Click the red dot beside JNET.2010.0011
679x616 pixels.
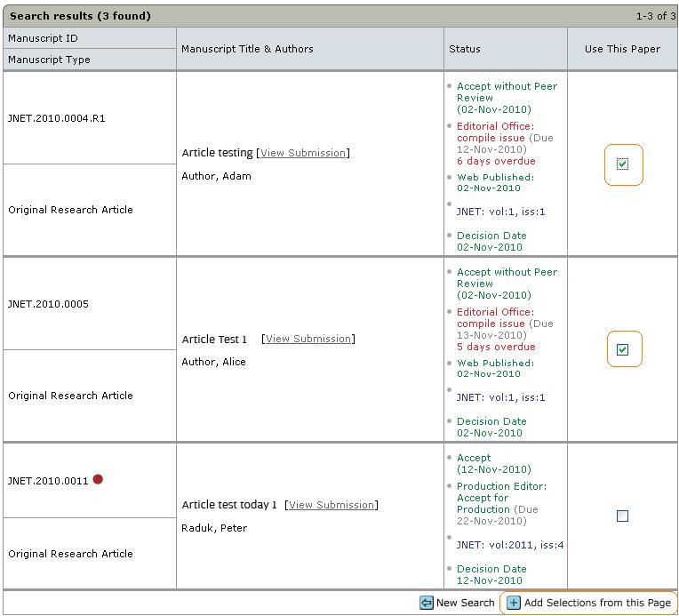[98, 479]
